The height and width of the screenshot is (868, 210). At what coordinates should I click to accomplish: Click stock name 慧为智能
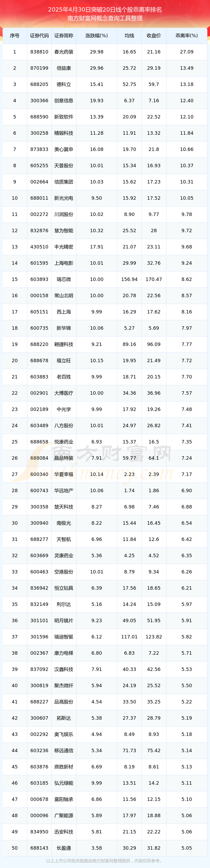click(x=64, y=231)
